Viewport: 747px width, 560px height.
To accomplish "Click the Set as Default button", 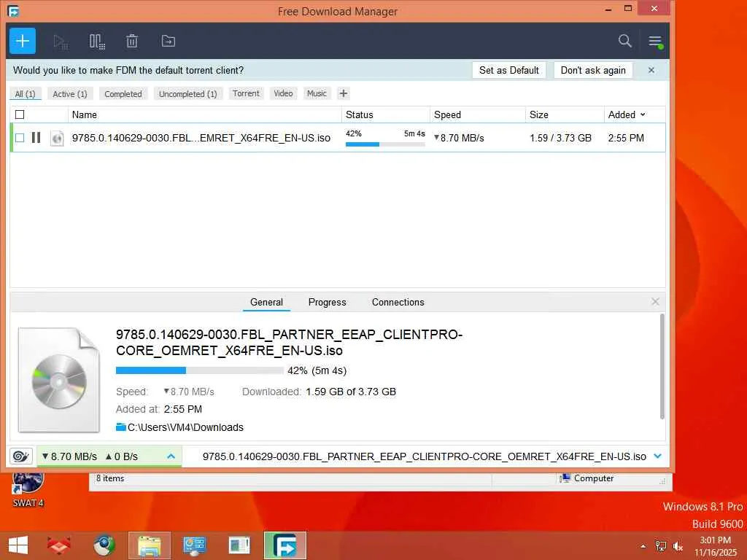I will pyautogui.click(x=508, y=70).
